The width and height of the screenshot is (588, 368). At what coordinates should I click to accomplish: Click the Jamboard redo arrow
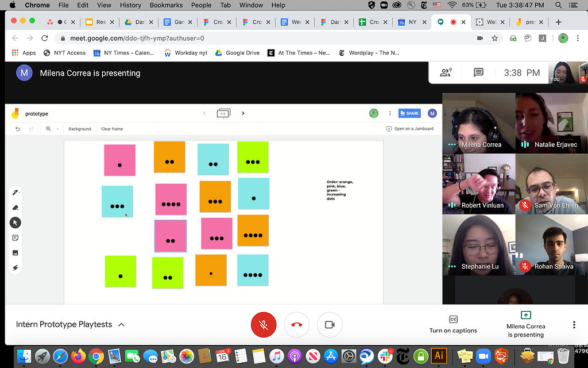pyautogui.click(x=32, y=129)
